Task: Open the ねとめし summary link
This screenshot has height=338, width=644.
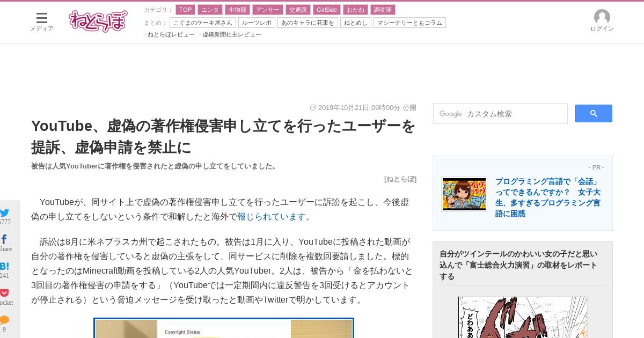Action: [356, 23]
